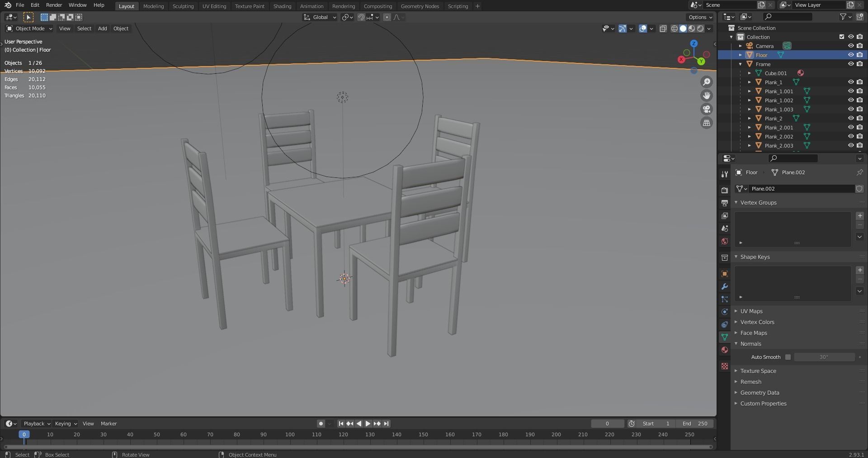
Task: Open the Scene properties tab
Action: [x=725, y=229]
